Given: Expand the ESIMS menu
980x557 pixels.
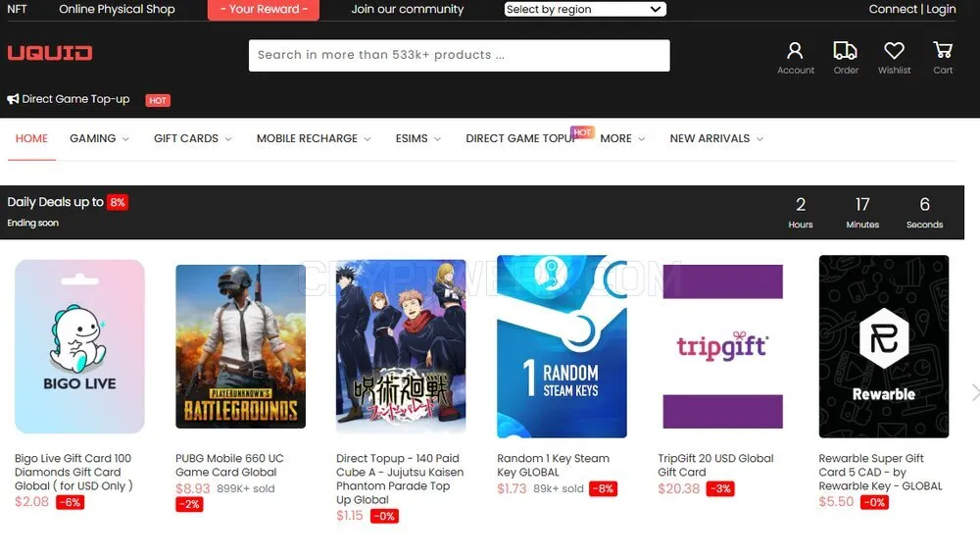Looking at the screenshot, I should (x=418, y=138).
